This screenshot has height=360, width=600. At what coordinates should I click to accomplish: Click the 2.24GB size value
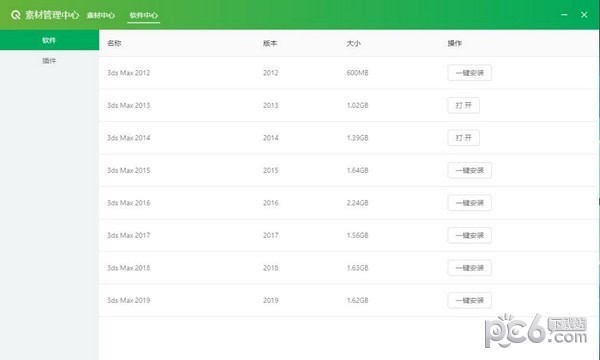pyautogui.click(x=357, y=203)
